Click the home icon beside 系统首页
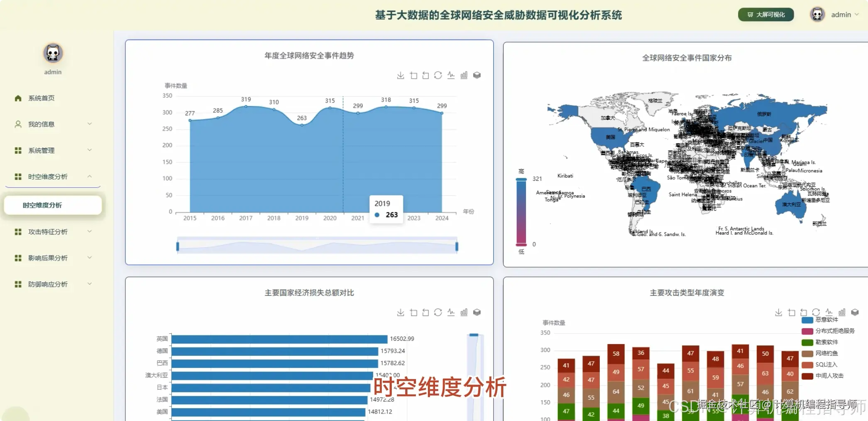Screen dimensions: 868x421 tap(18, 98)
